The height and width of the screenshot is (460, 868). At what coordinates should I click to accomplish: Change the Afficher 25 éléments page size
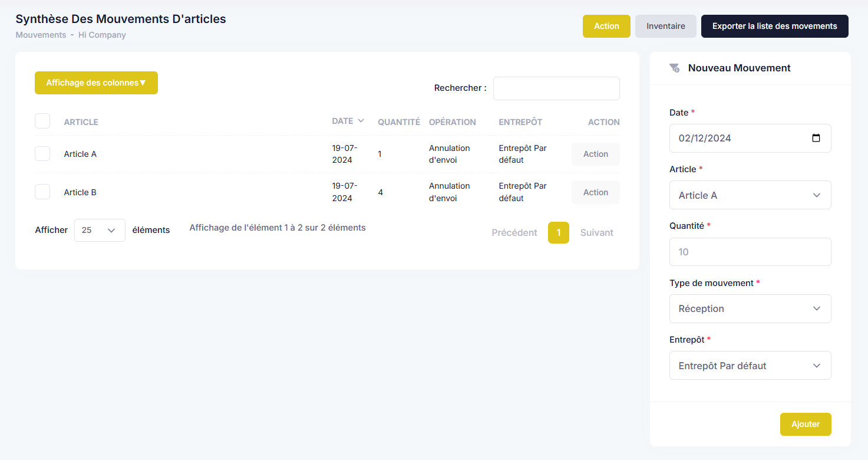click(x=100, y=230)
